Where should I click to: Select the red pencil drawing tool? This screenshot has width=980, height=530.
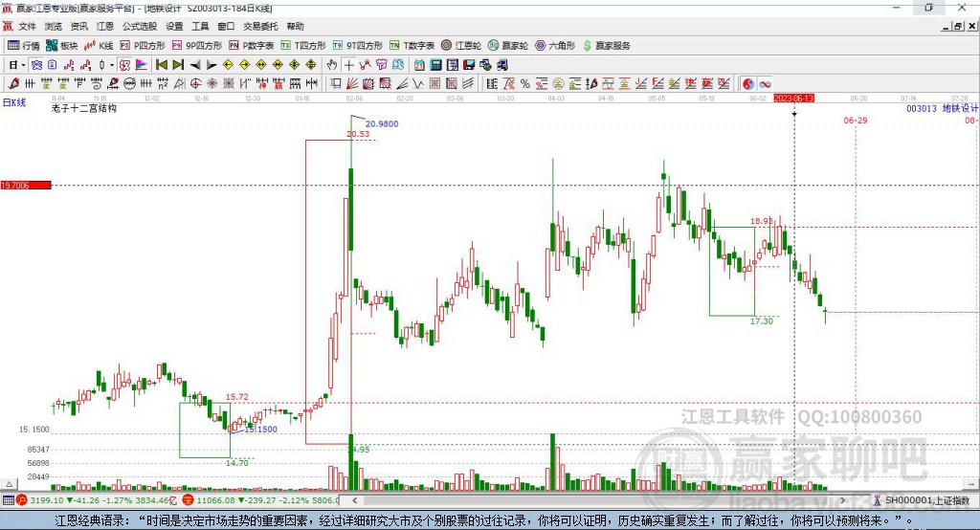pos(13,84)
